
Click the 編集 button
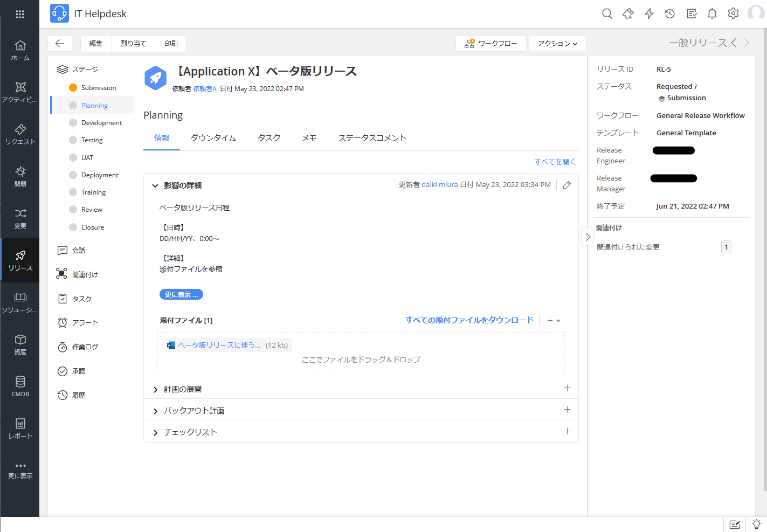coord(95,43)
